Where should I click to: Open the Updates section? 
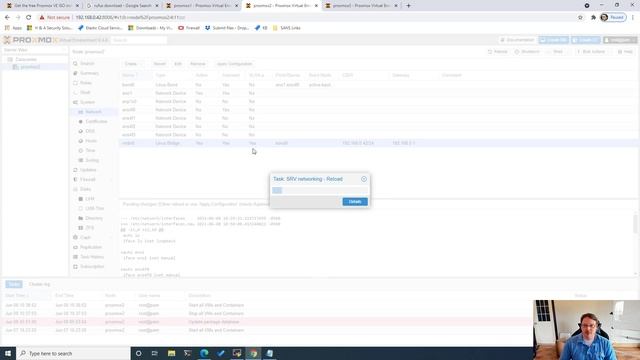click(88, 170)
